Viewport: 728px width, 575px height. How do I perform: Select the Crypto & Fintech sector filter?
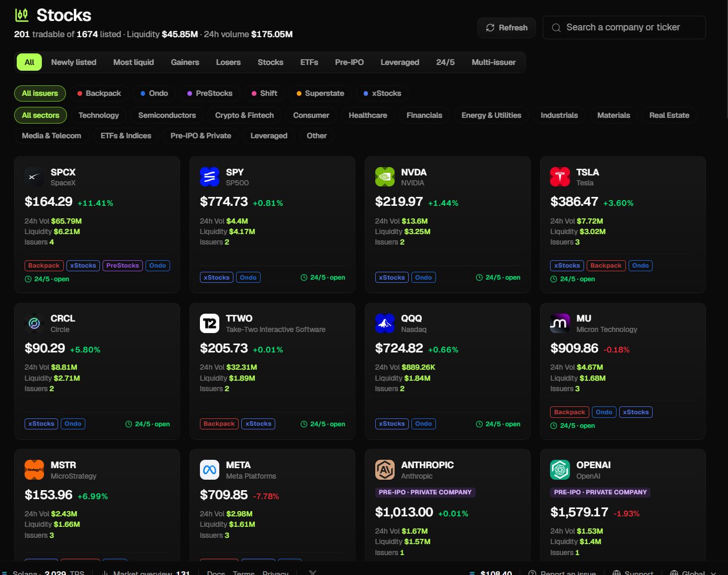[x=244, y=115]
